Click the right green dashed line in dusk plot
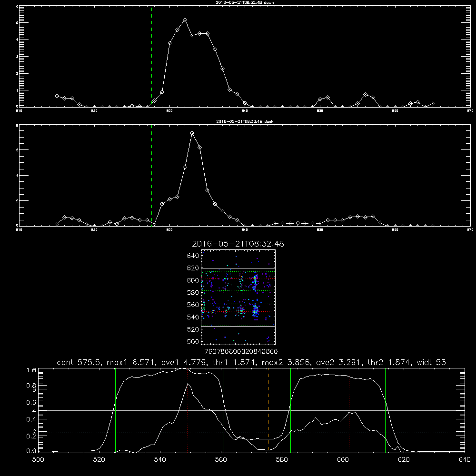The width and height of the screenshot is (476, 476). [x=263, y=175]
